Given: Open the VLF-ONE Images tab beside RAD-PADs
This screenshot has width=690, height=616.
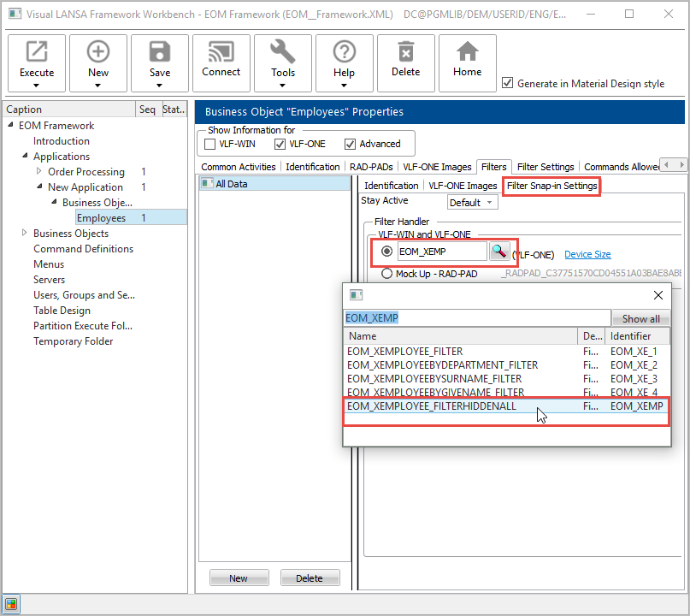Looking at the screenshot, I should [x=437, y=167].
